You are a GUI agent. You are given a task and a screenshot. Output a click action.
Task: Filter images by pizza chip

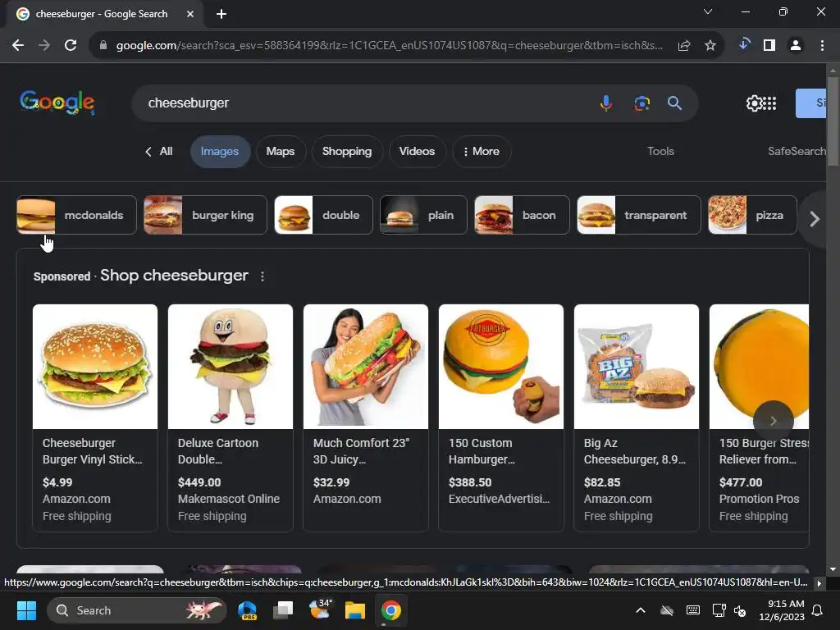753,216
